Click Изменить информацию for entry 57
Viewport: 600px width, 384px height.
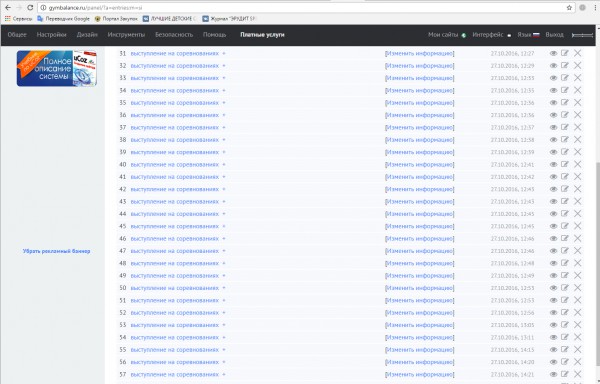click(419, 374)
